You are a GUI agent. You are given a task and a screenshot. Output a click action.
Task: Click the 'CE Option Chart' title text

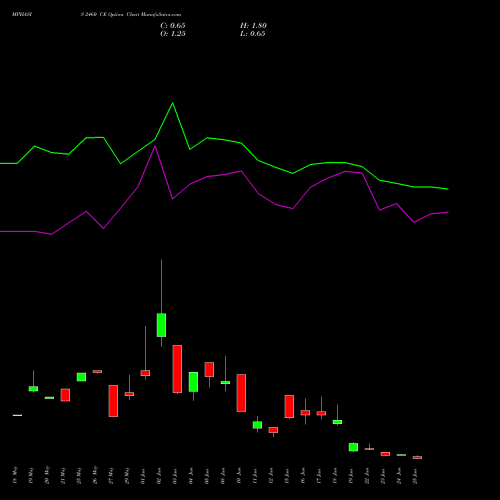coord(120,15)
